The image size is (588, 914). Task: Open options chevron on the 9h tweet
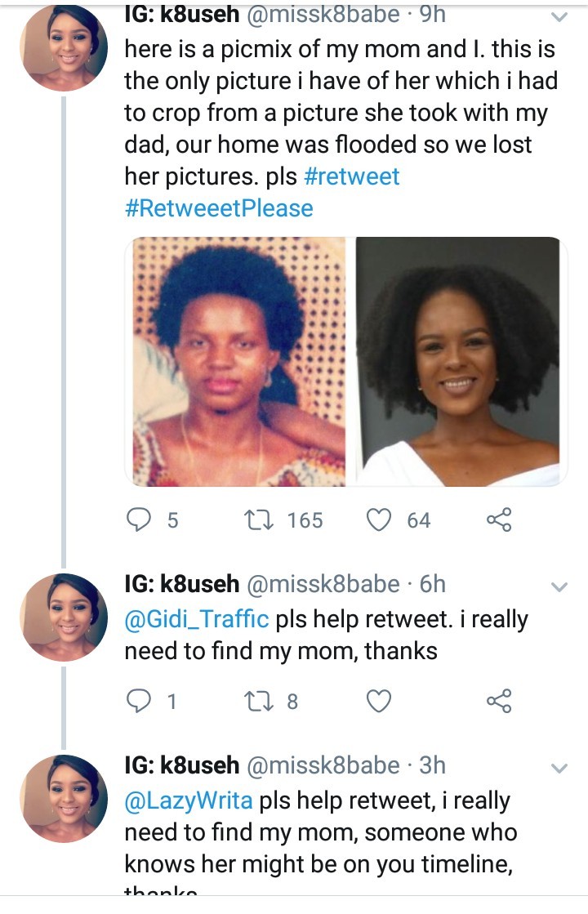pyautogui.click(x=559, y=16)
